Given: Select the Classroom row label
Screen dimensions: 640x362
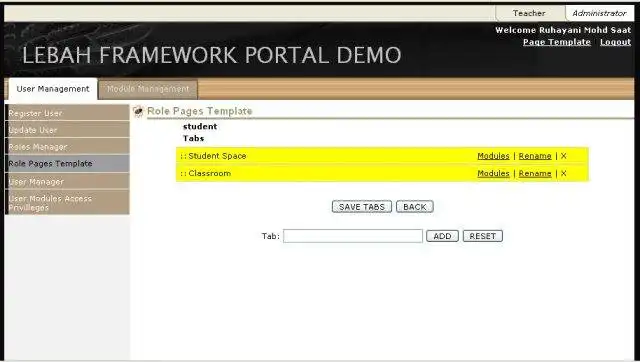Looking at the screenshot, I should pyautogui.click(x=209, y=173).
